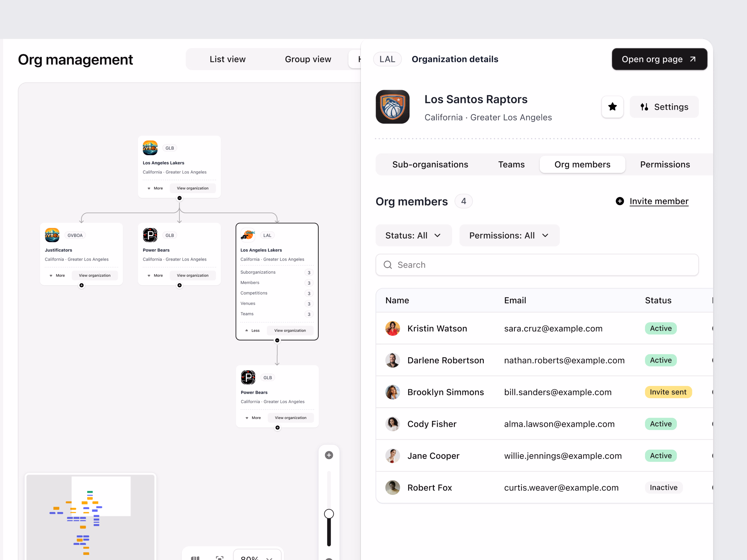
Task: Collapse children below selected LAL card
Action: 277,341
